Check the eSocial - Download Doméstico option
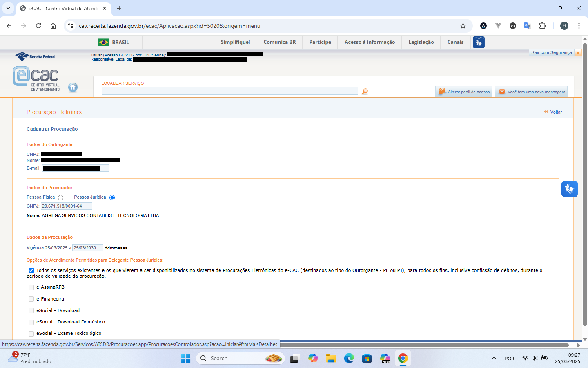The height and width of the screenshot is (368, 588). click(31, 322)
